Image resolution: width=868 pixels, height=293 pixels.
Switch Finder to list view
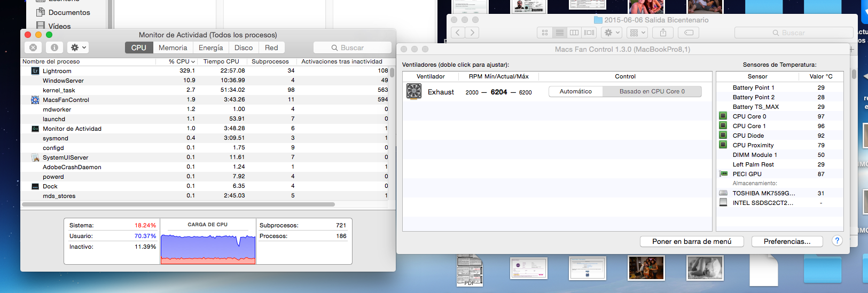pos(559,33)
